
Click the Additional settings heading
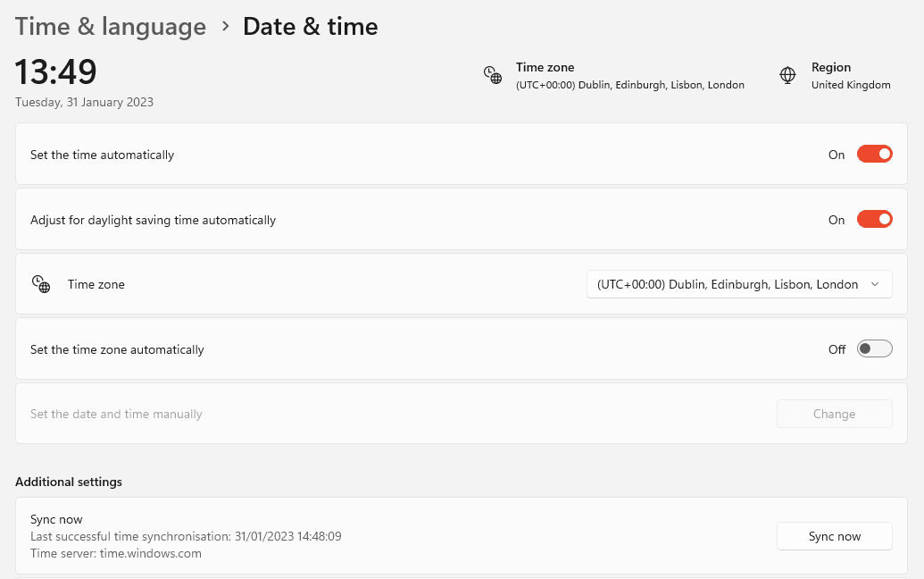pos(69,482)
